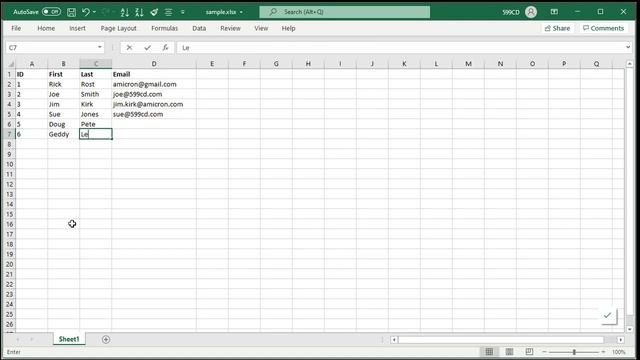Click vertical scrollbar down arrow

tap(629, 329)
